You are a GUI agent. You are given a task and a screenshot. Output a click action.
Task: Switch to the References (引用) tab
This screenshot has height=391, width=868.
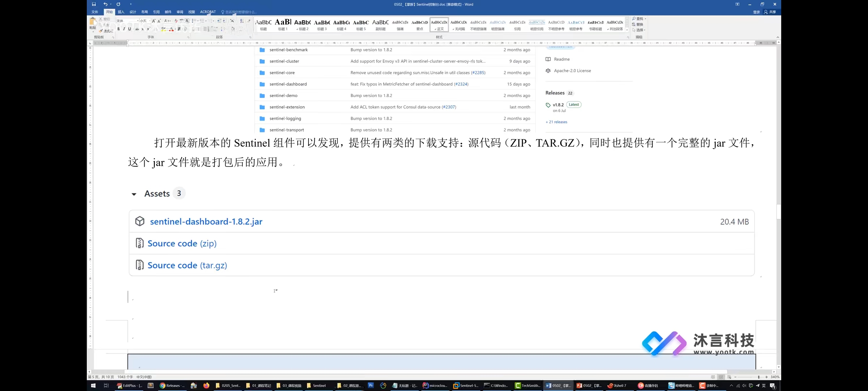156,12
